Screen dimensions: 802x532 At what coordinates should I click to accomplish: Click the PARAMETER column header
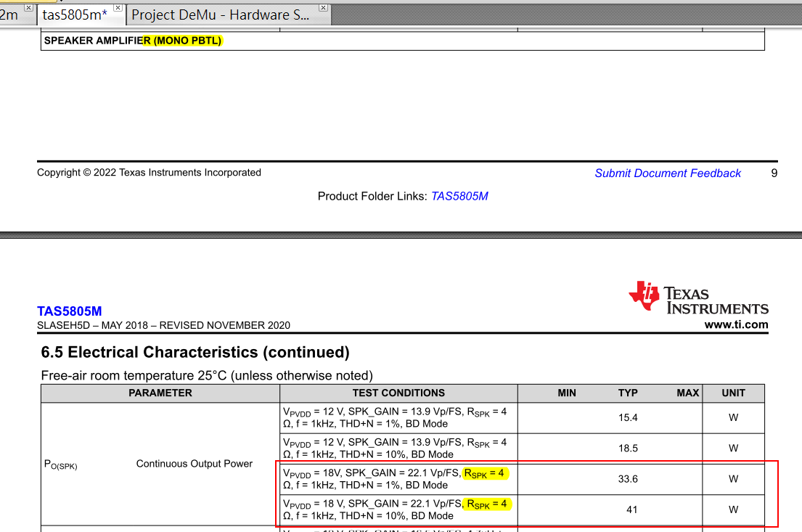[x=160, y=393]
